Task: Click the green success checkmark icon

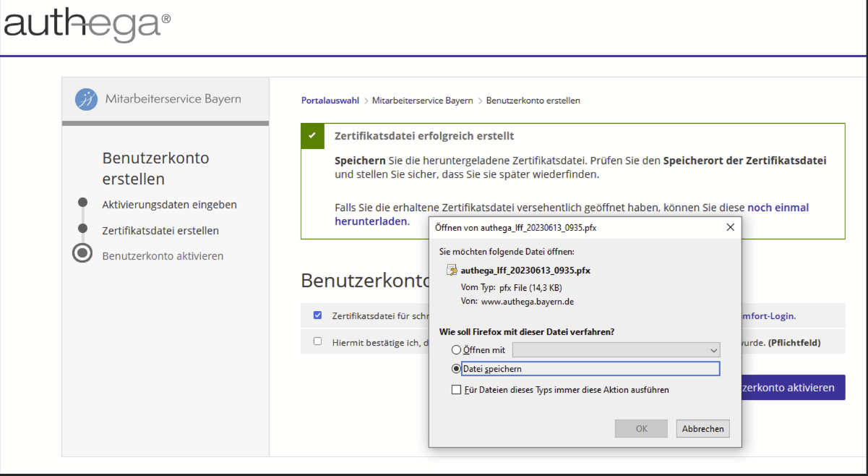Action: click(x=312, y=136)
